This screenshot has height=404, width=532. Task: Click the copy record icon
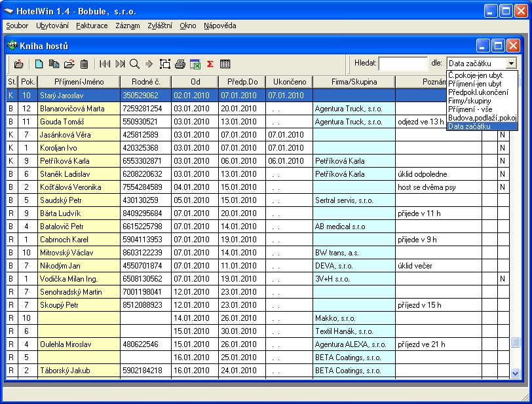coord(54,64)
